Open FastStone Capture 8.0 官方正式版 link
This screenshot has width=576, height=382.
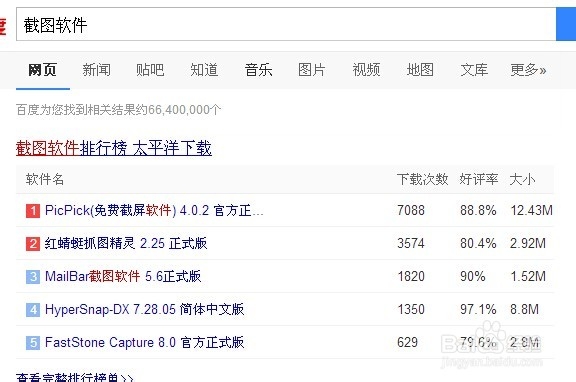(144, 342)
